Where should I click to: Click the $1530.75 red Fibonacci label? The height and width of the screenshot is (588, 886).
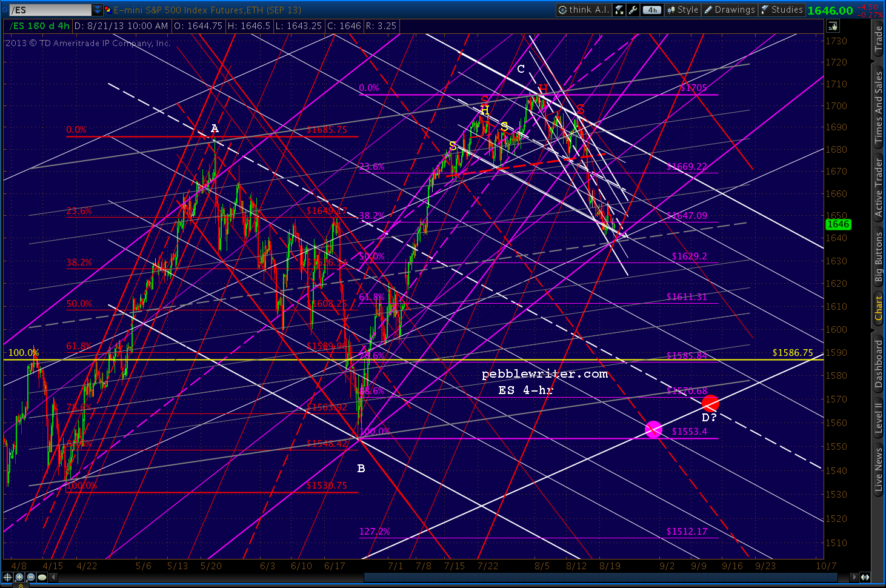coord(327,485)
